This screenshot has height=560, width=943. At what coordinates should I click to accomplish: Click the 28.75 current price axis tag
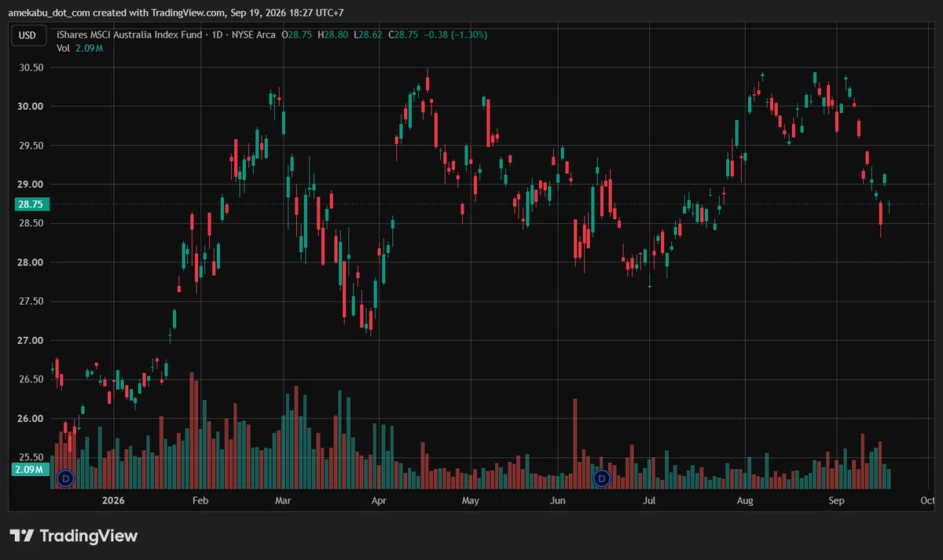click(31, 203)
